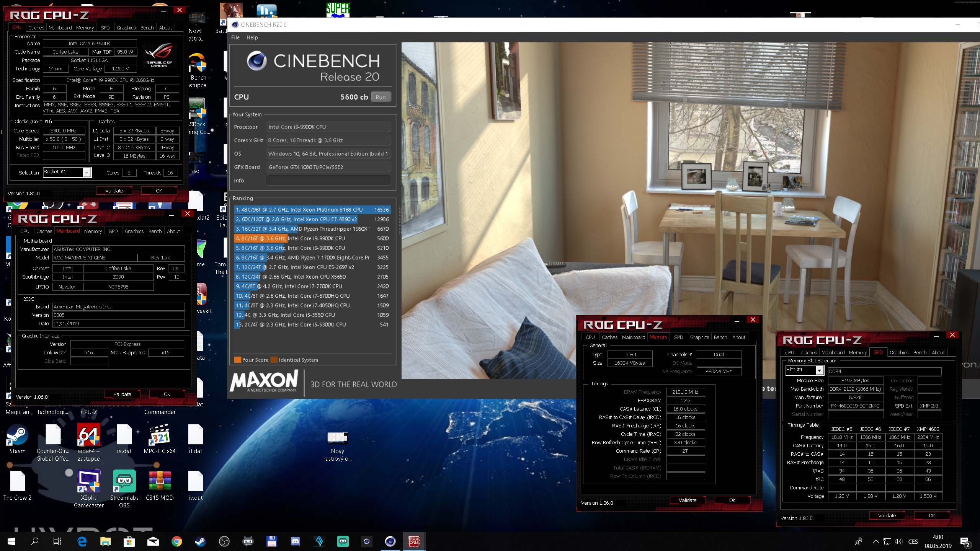Select the iv.dat file on desktop
The image size is (980, 551).
click(195, 485)
